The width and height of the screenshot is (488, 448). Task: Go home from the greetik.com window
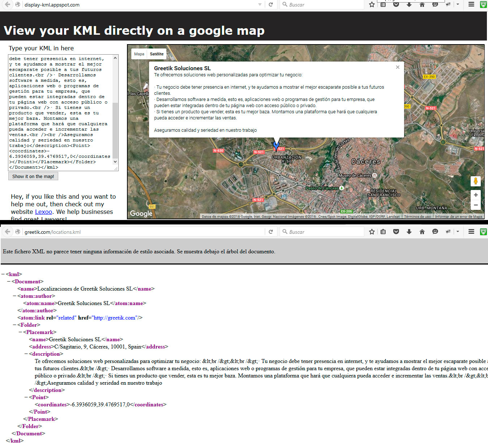coord(422,232)
